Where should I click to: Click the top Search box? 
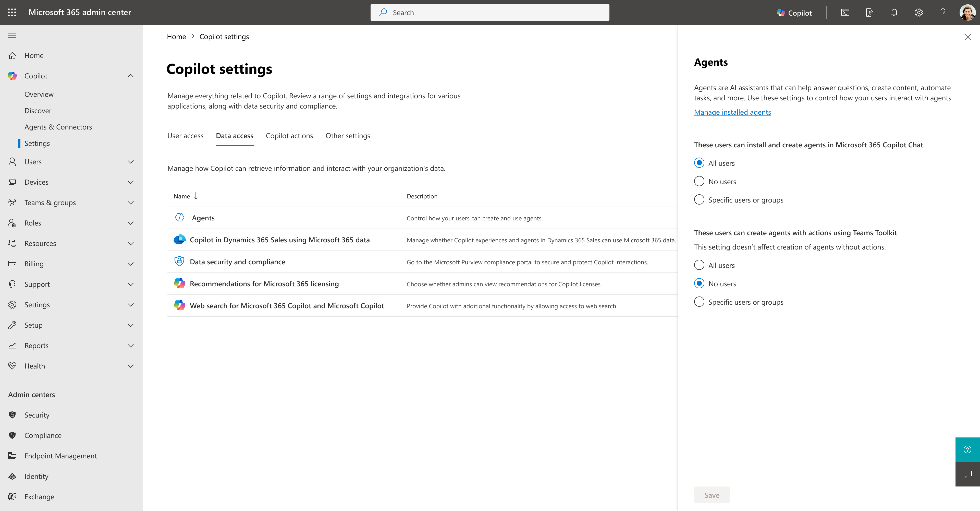pos(490,13)
